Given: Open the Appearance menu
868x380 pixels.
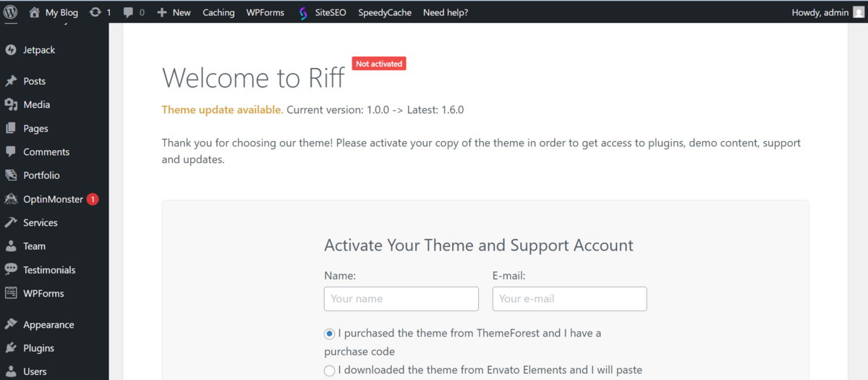Looking at the screenshot, I should pos(48,324).
